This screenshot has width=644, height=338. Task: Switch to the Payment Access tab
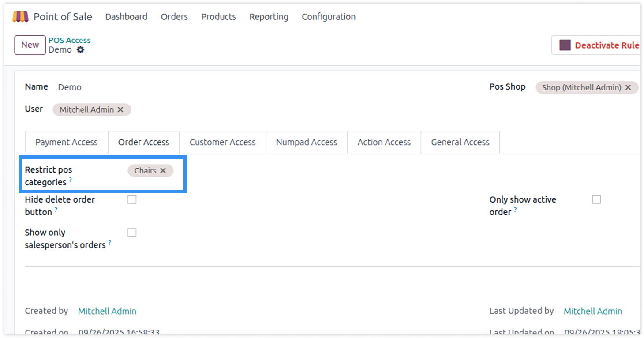point(67,143)
